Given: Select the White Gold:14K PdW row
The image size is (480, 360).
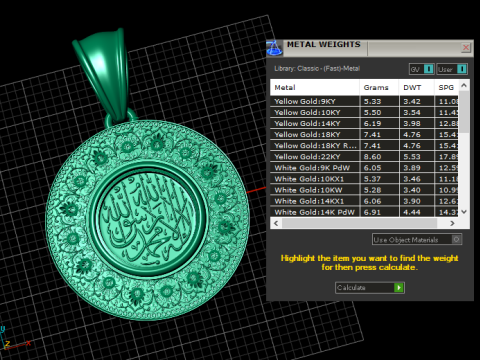Looking at the screenshot, I should [364, 212].
